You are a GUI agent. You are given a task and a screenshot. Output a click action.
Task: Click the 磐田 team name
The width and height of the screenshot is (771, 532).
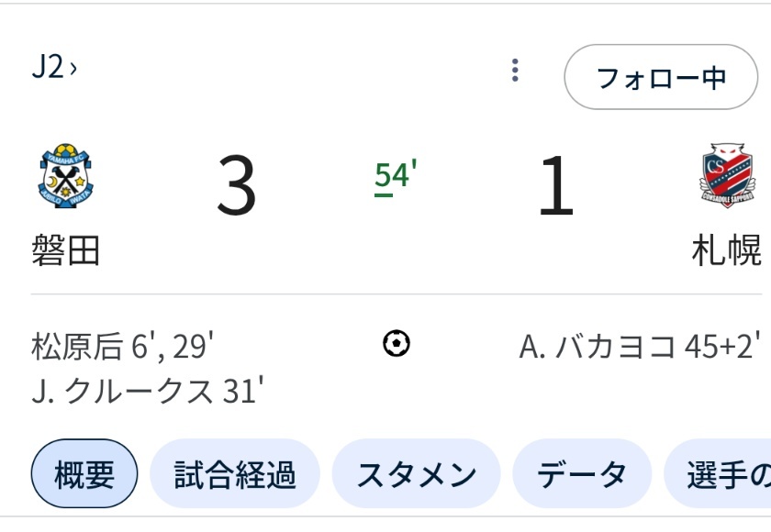pyautogui.click(x=66, y=250)
